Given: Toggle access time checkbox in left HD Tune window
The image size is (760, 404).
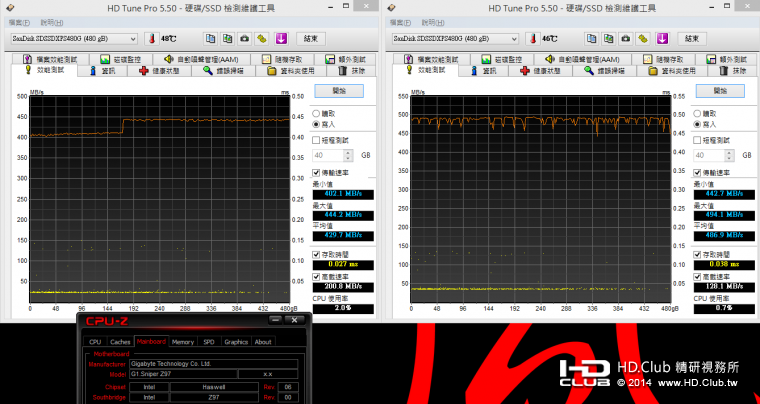Looking at the screenshot, I should pyautogui.click(x=316, y=254).
